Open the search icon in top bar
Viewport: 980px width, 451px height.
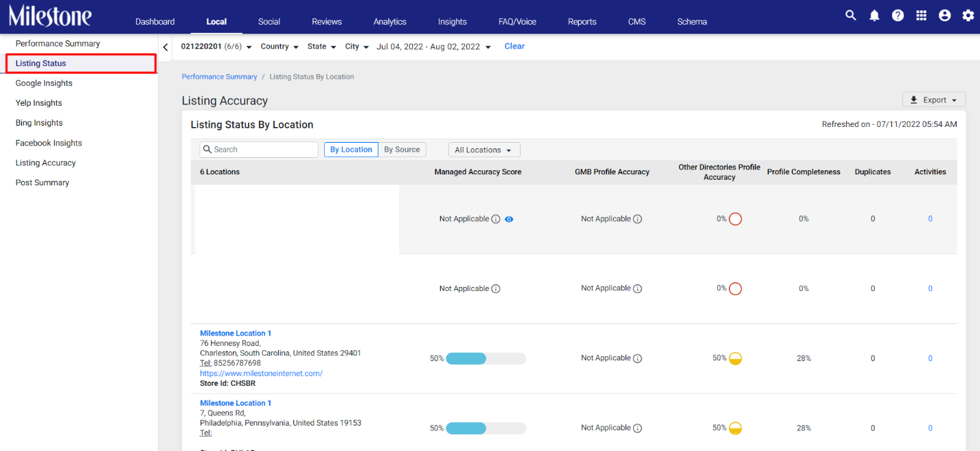click(850, 15)
